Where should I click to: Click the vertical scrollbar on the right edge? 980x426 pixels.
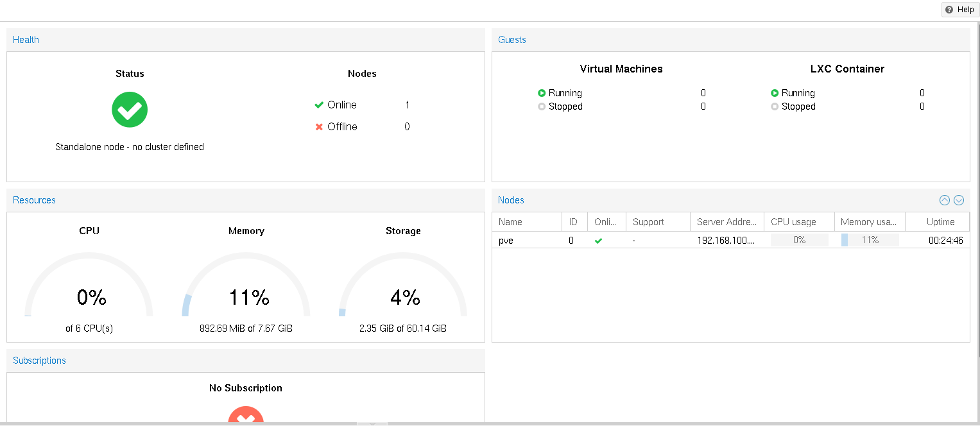[977, 192]
